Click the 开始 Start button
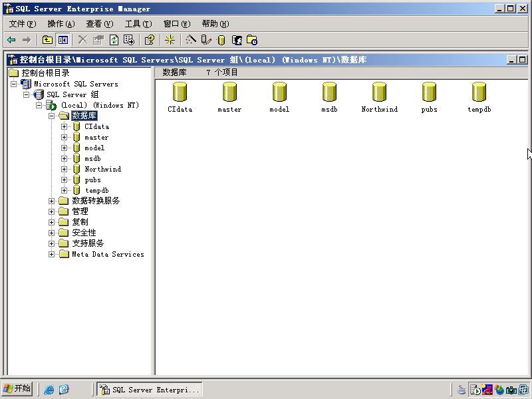Viewport: 532px width, 399px height. [17, 388]
